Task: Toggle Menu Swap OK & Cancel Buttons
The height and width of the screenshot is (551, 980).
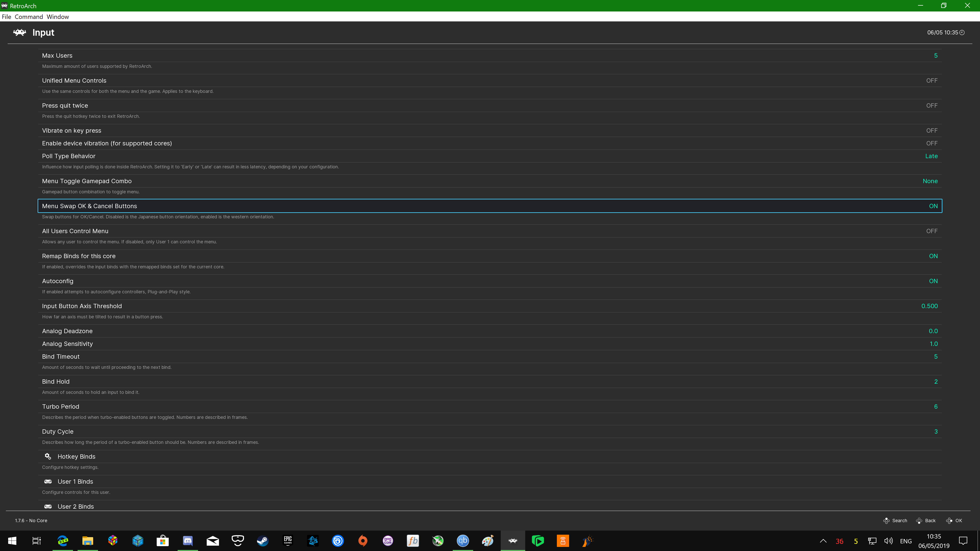Action: pos(490,206)
